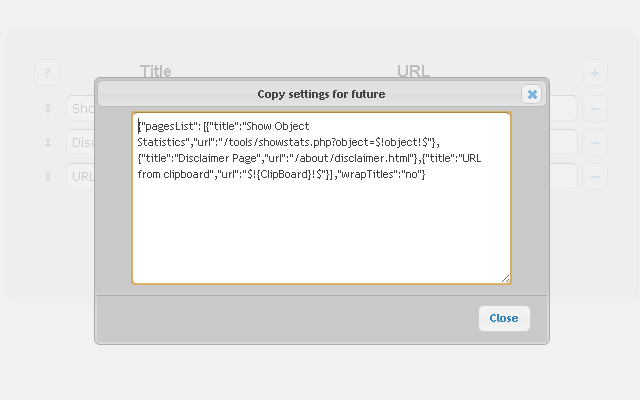Remove the URL from clipboard row
The height and width of the screenshot is (400, 640).
pos(595,176)
